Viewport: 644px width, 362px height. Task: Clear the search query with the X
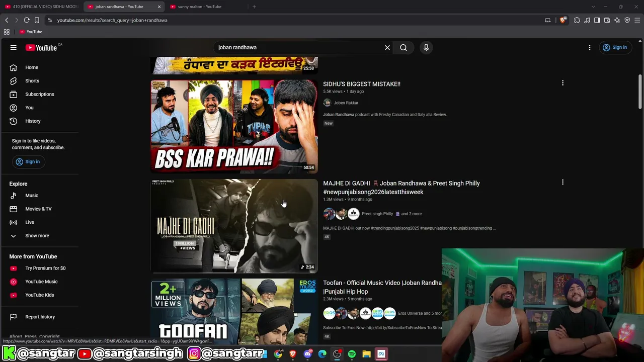[387, 47]
